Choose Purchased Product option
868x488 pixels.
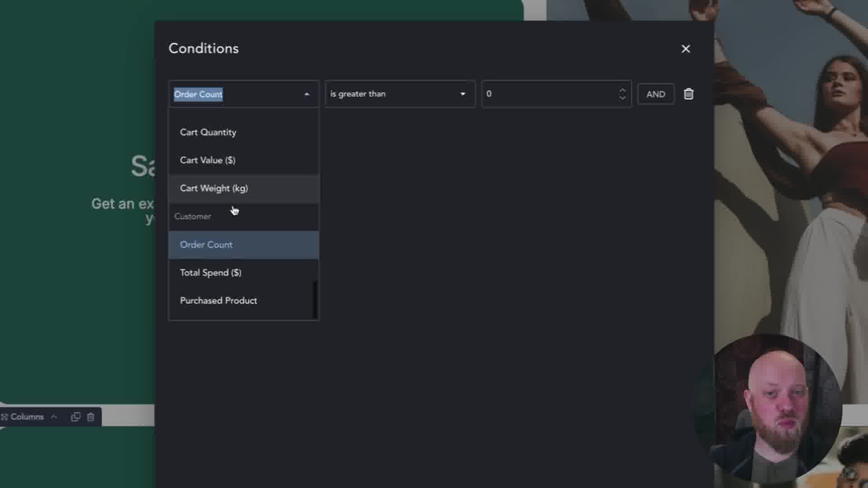pos(244,301)
